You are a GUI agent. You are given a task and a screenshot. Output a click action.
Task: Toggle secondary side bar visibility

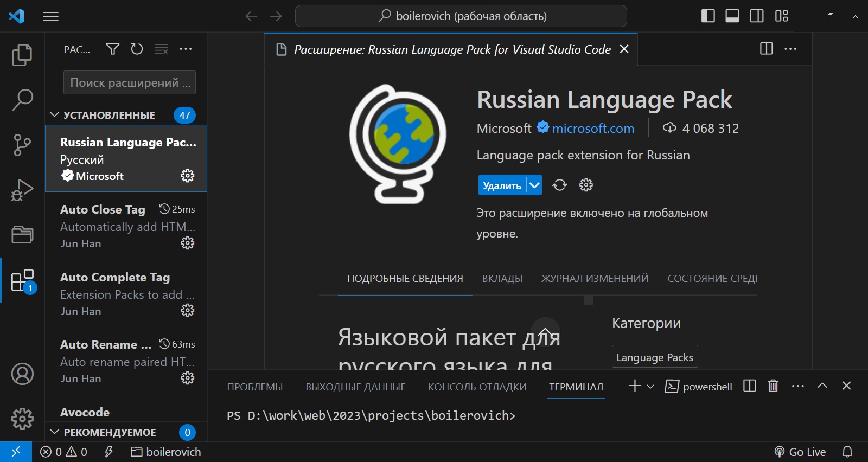(757, 16)
